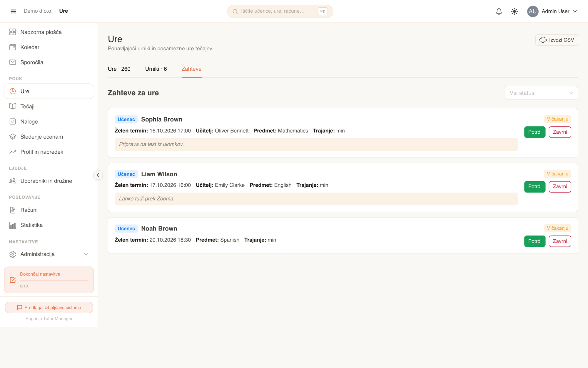Confirm Noah Brown's request with Potrdi
The width and height of the screenshot is (588, 368).
tap(535, 241)
